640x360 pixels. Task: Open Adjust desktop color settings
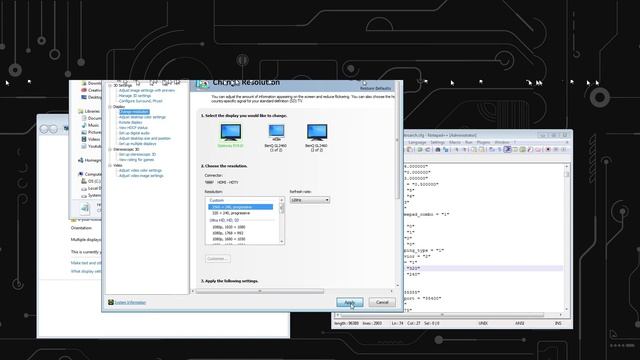click(x=142, y=117)
